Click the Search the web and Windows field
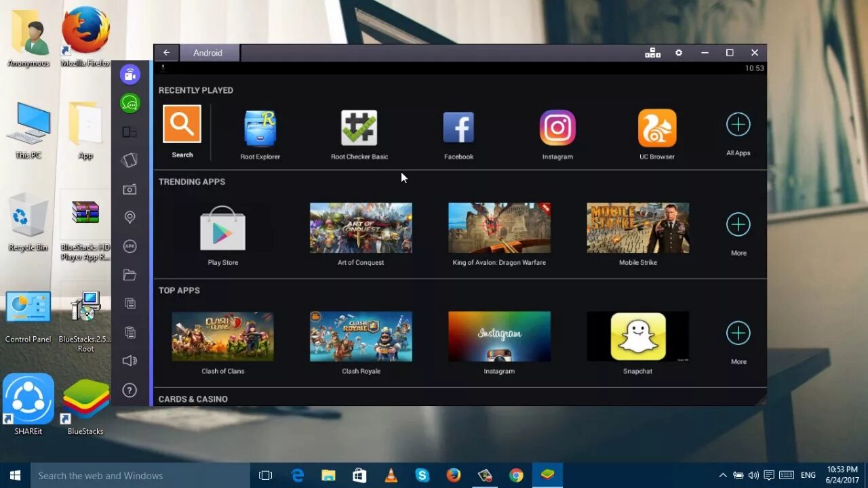Viewport: 868px width, 488px height. coord(136,475)
